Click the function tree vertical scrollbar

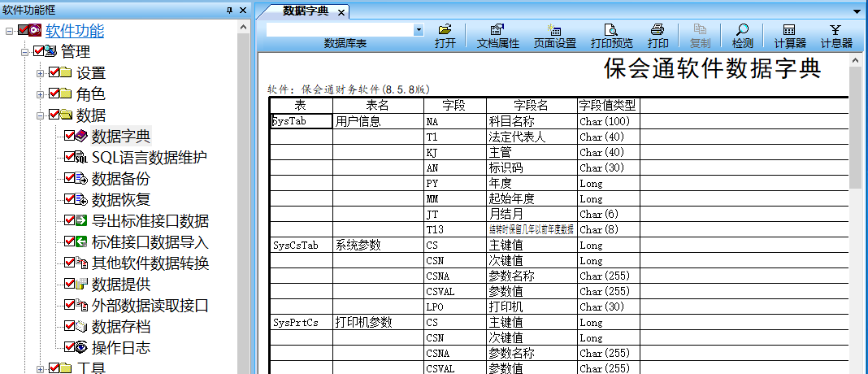click(x=244, y=199)
